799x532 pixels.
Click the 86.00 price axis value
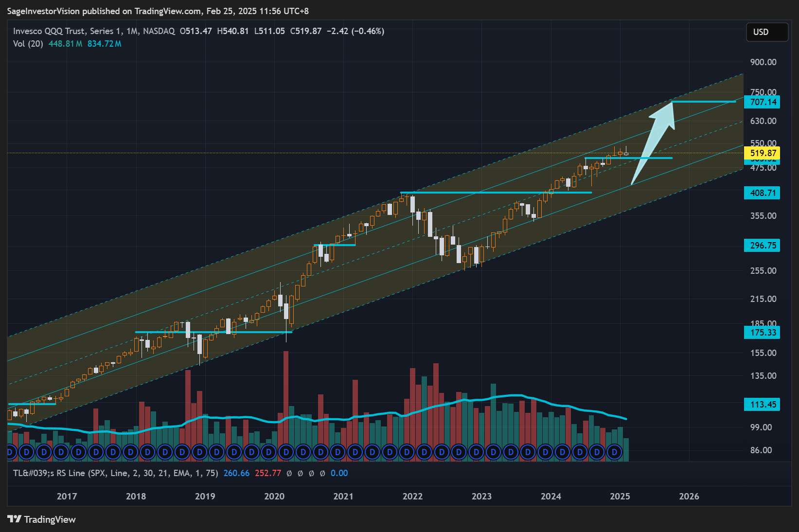tap(761, 450)
